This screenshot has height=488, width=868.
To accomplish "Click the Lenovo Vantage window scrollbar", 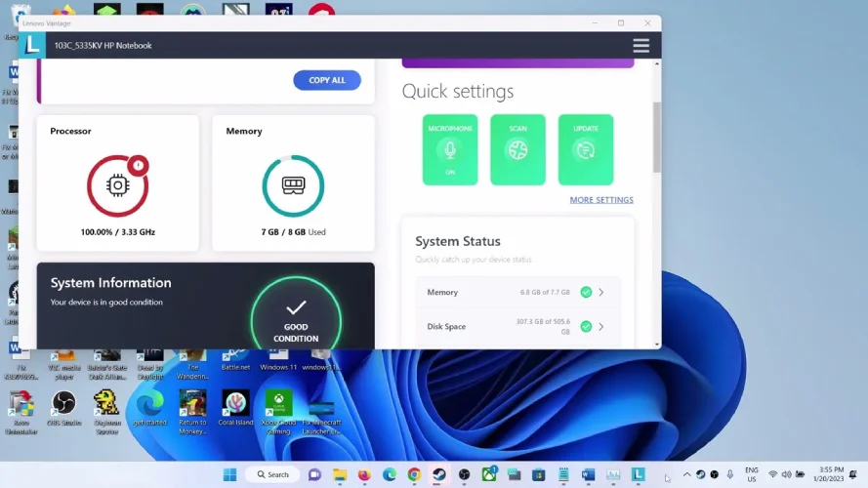I will click(x=657, y=137).
